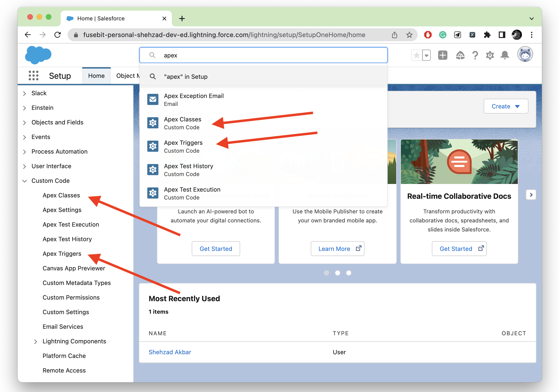Viewport: 559px width, 392px height.
Task: Click the Favorites star icon
Action: [x=417, y=55]
